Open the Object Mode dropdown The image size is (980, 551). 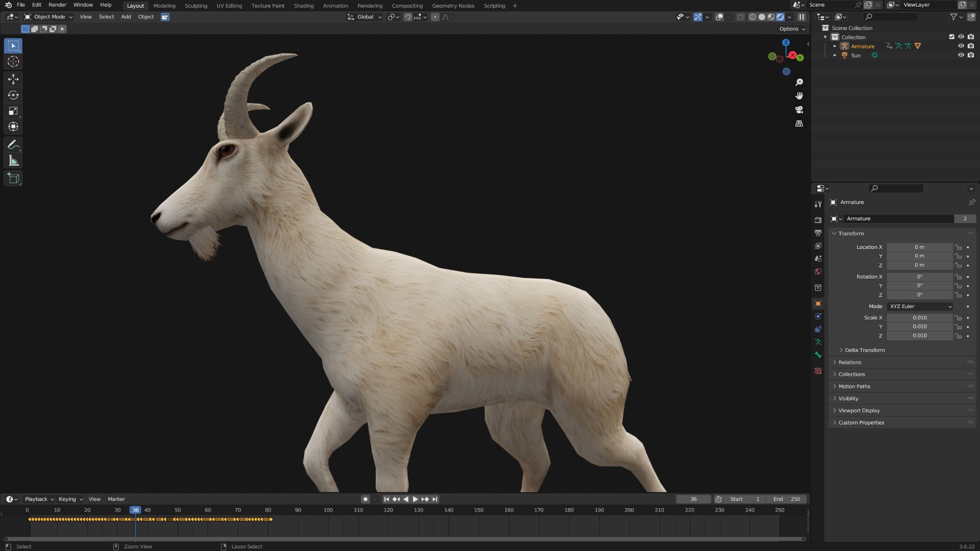click(48, 17)
